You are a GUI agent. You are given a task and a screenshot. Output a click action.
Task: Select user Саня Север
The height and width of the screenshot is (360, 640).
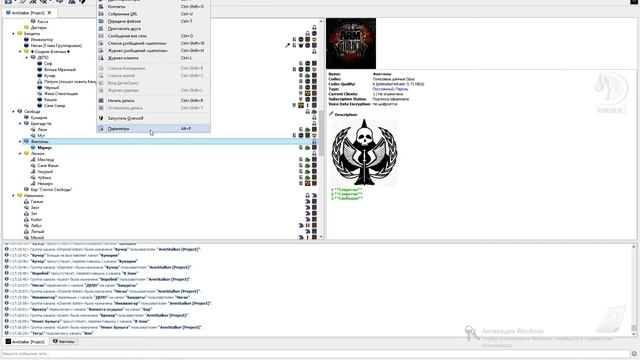click(54, 105)
